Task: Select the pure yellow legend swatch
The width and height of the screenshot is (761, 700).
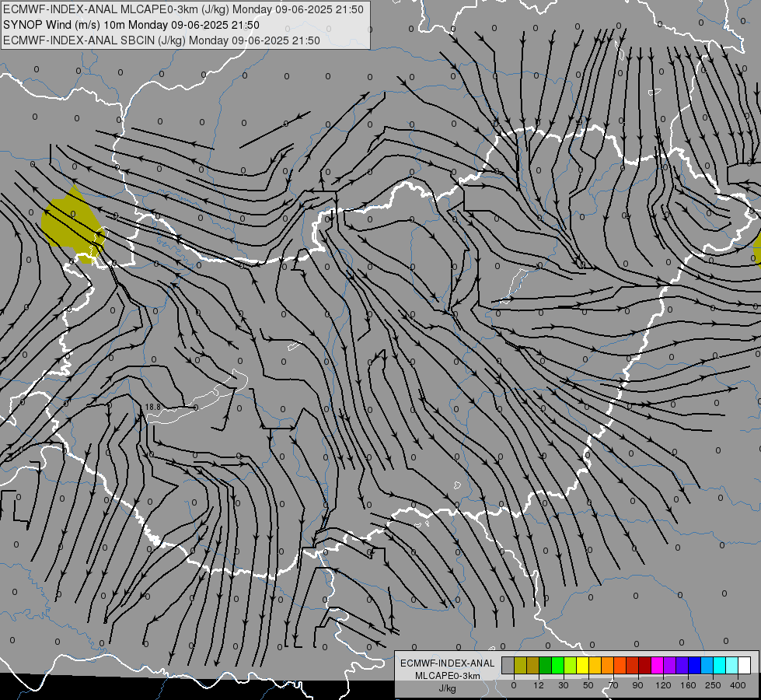Action: click(583, 665)
